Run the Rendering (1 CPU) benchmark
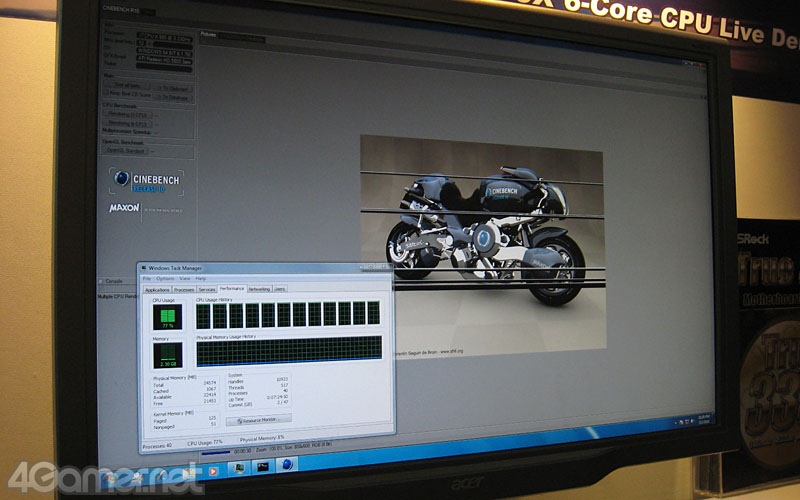Image resolution: width=800 pixels, height=500 pixels. pos(127,114)
